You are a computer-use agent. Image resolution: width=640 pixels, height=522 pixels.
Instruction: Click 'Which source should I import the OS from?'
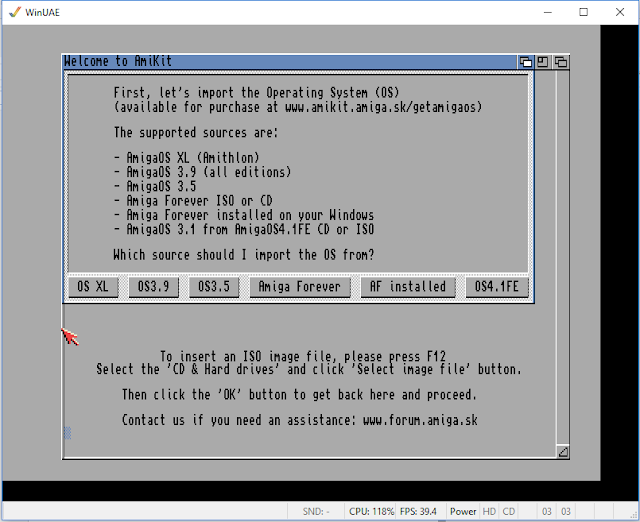tap(244, 255)
